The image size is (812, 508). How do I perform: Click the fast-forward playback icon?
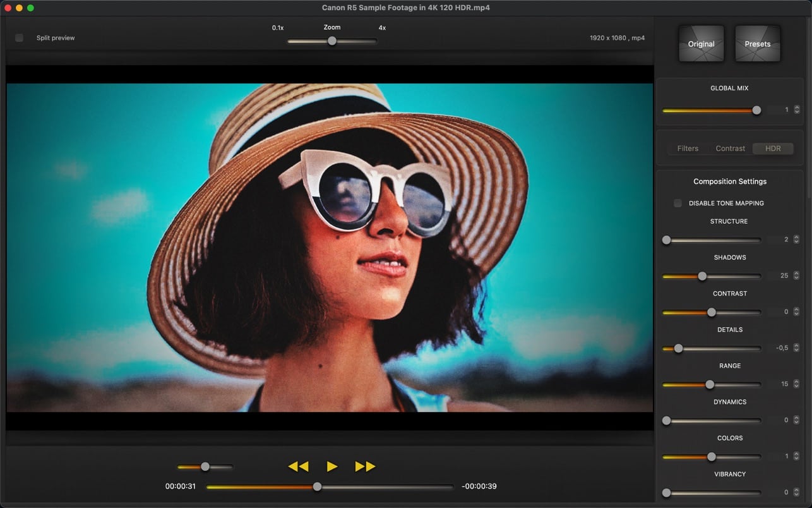pyautogui.click(x=365, y=466)
